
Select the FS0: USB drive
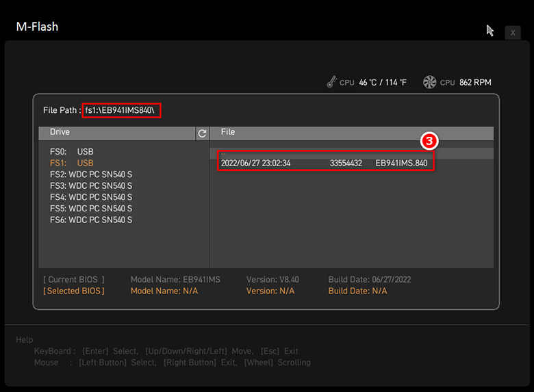click(x=71, y=152)
